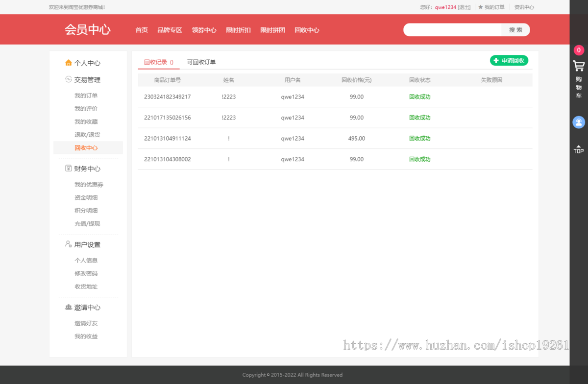Click the shopping cart icon
The height and width of the screenshot is (384, 588).
579,66
